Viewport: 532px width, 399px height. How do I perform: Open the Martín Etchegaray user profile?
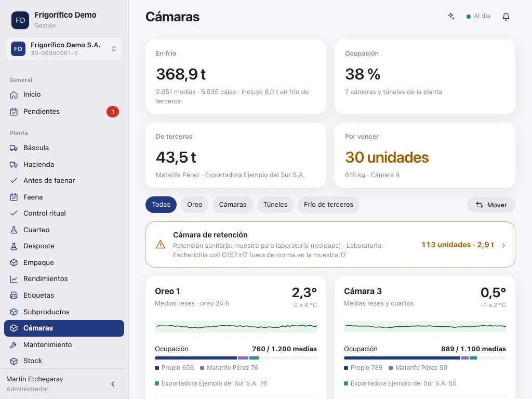(x=35, y=384)
